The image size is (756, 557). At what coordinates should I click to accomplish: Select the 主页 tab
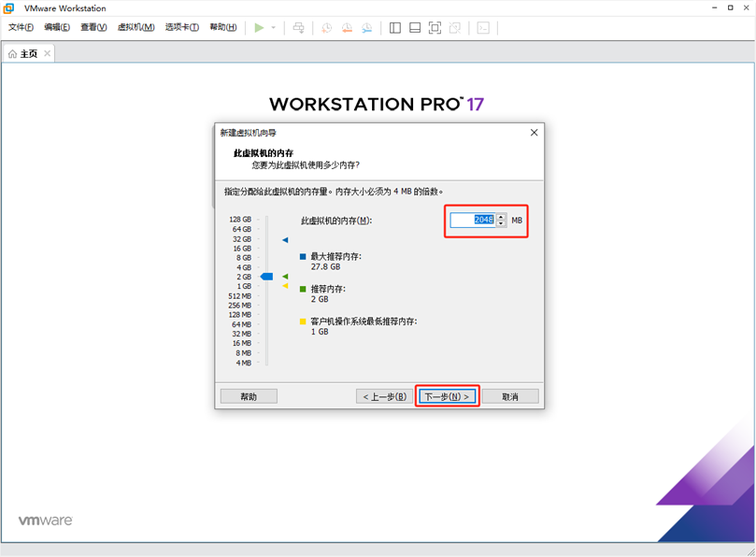28,53
